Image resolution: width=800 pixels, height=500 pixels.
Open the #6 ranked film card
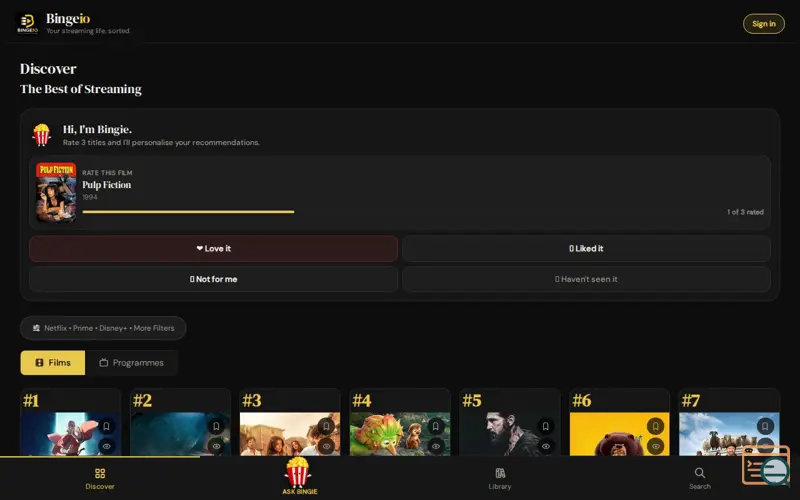[x=619, y=422]
